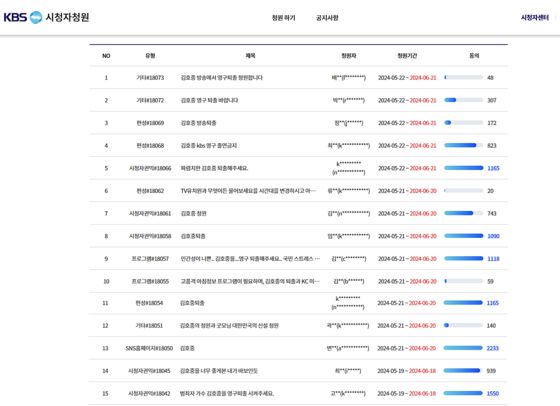Open petition title in row 1 (#18073)
Viewport: 560px width, 406px height.
[x=221, y=77]
